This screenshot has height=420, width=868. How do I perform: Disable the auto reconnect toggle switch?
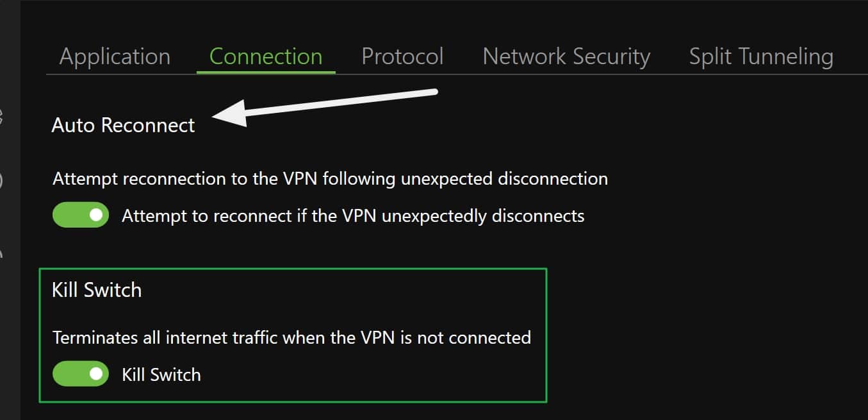click(81, 215)
